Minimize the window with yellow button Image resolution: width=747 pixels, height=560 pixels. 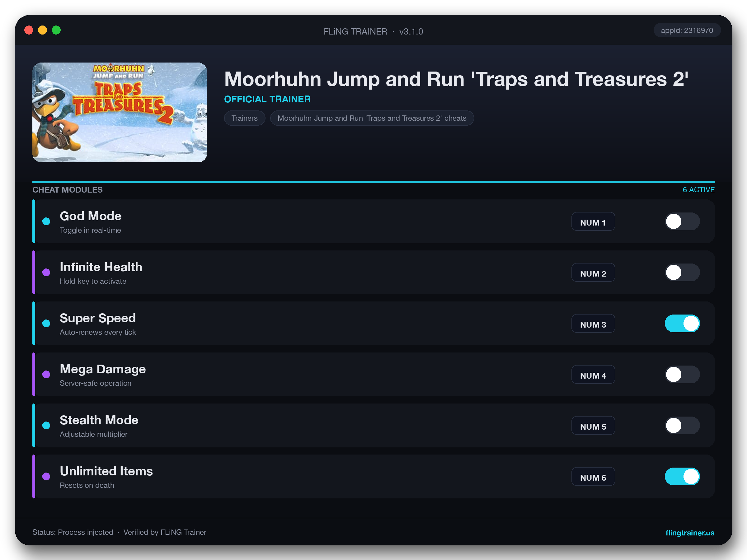tap(43, 30)
